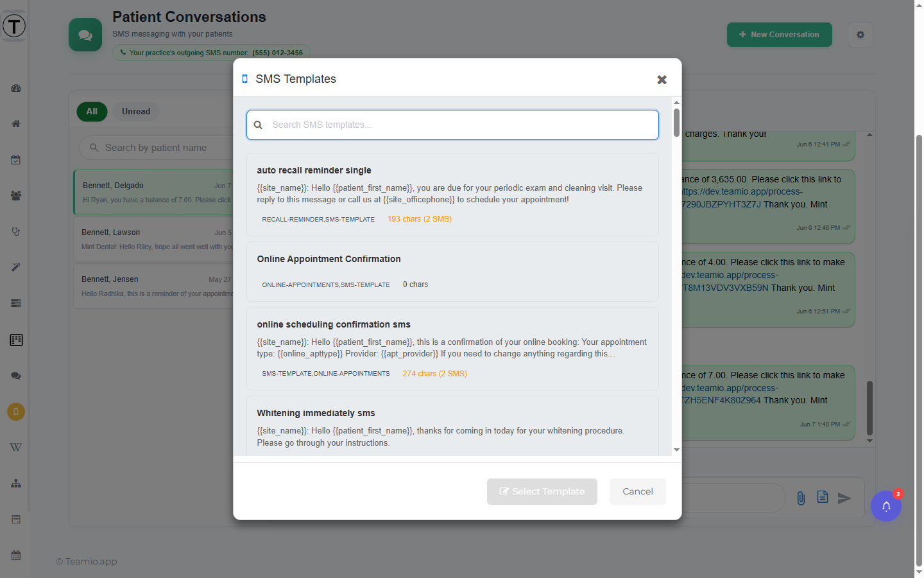
Task: Select the auto recall reminder single template
Action: pyautogui.click(x=452, y=195)
